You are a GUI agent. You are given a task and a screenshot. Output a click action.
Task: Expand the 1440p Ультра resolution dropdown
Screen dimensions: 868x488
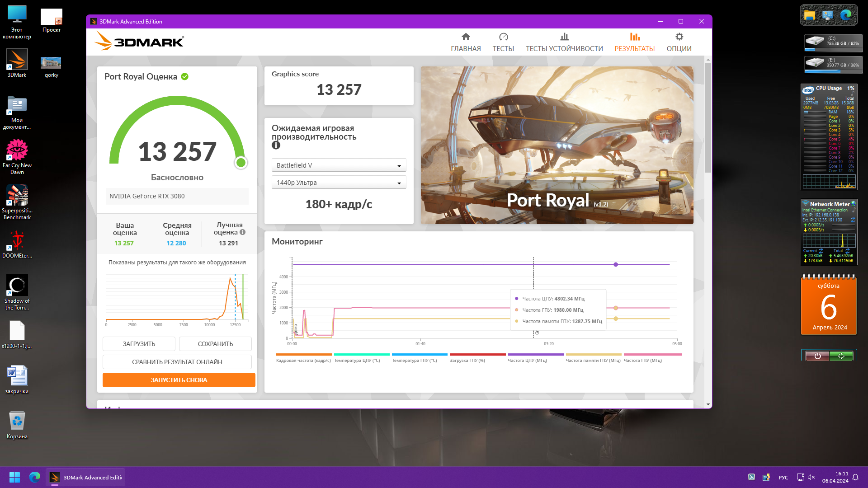pyautogui.click(x=339, y=183)
